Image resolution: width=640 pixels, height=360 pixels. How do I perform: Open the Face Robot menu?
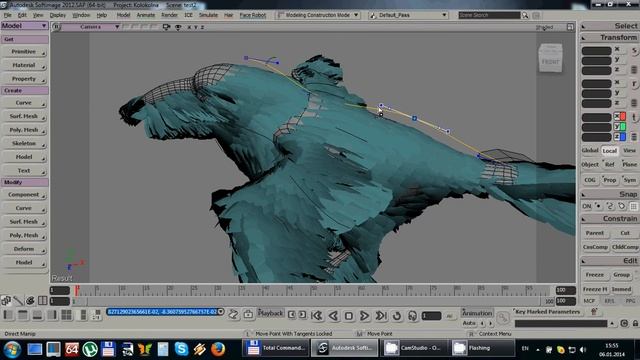253,15
